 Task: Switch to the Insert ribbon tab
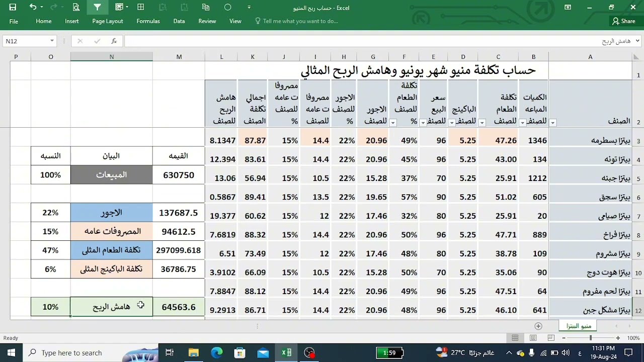pyautogui.click(x=72, y=21)
